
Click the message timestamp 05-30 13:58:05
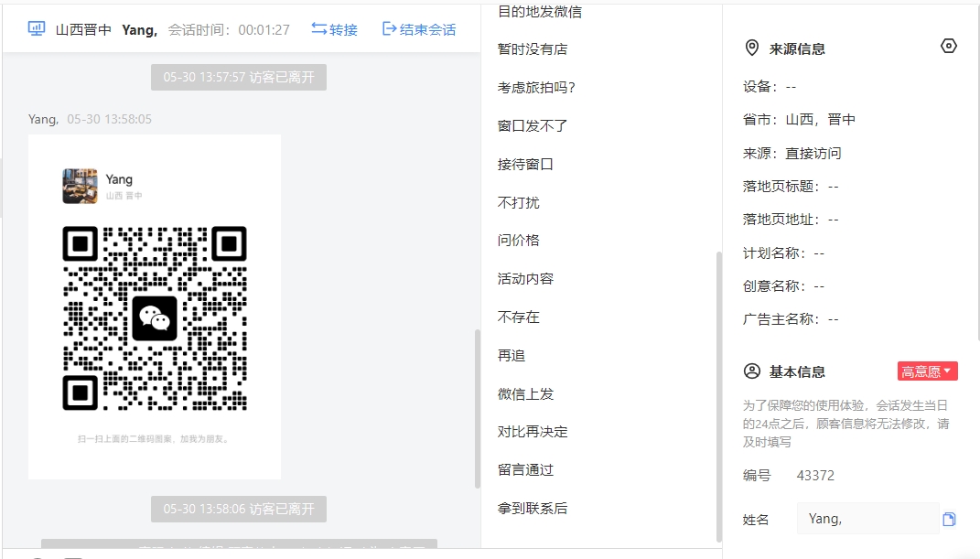pyautogui.click(x=110, y=119)
